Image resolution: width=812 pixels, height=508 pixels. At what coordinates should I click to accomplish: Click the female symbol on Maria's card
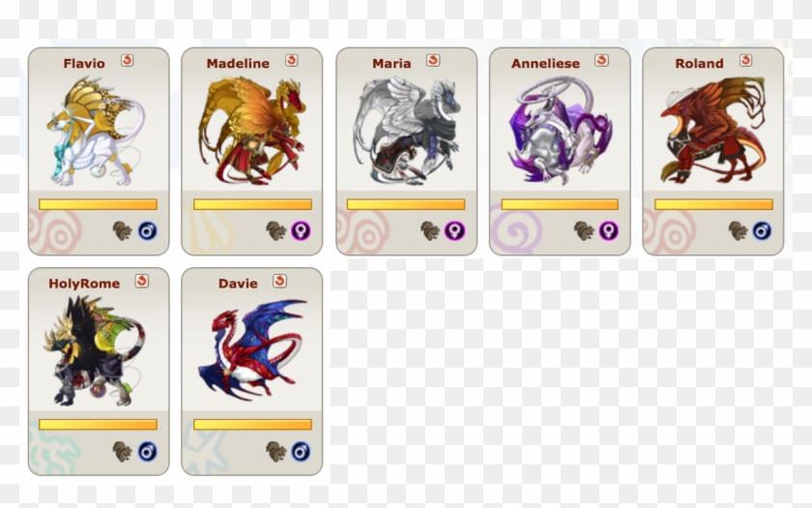click(x=454, y=230)
